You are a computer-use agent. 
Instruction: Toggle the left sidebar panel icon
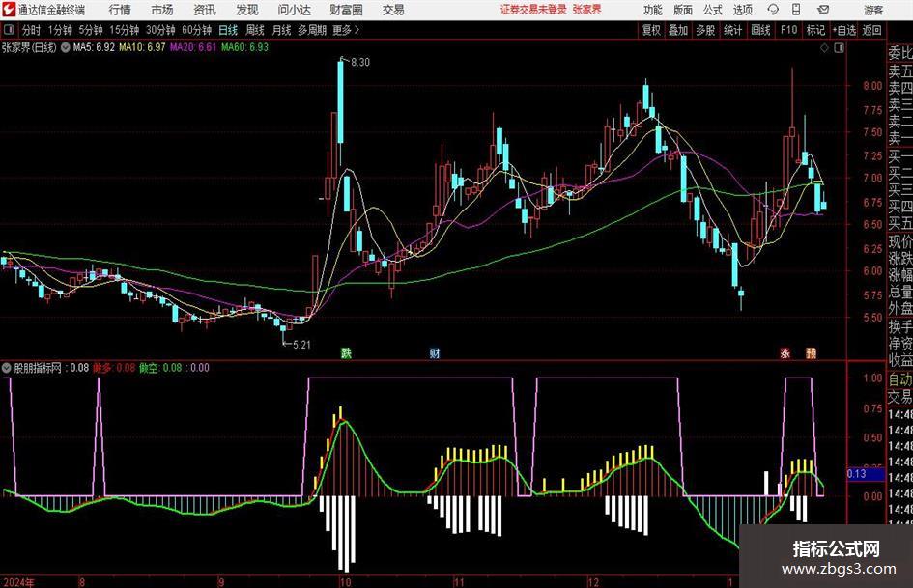(x=9, y=30)
